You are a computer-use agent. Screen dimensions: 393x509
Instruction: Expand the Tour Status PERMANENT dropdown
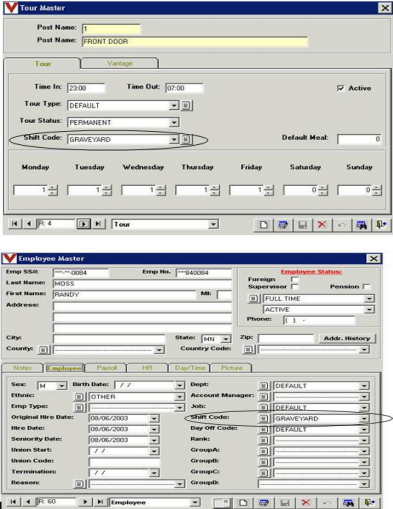point(174,122)
